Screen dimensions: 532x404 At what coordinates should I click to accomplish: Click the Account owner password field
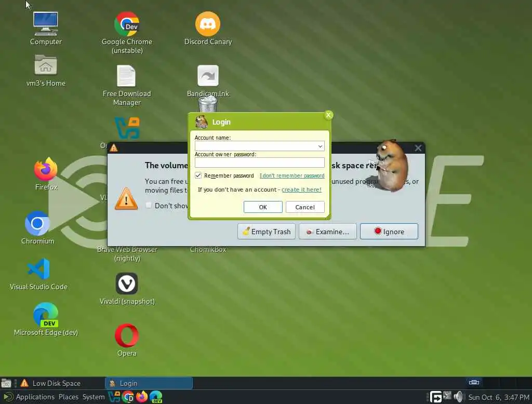[x=260, y=163]
